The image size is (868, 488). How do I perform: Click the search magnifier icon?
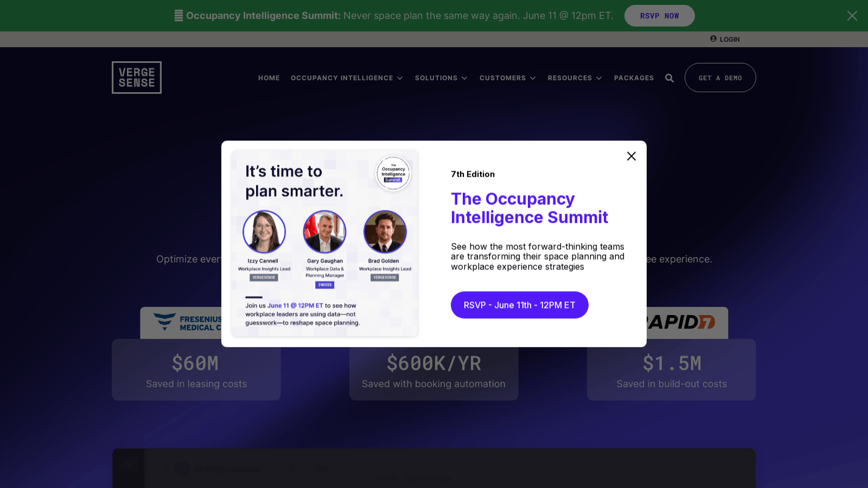(669, 78)
